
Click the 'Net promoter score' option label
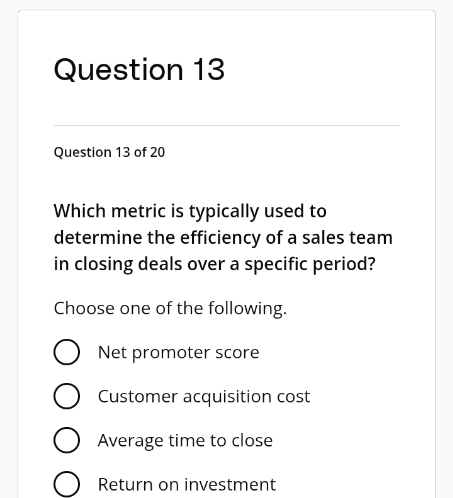178,353
